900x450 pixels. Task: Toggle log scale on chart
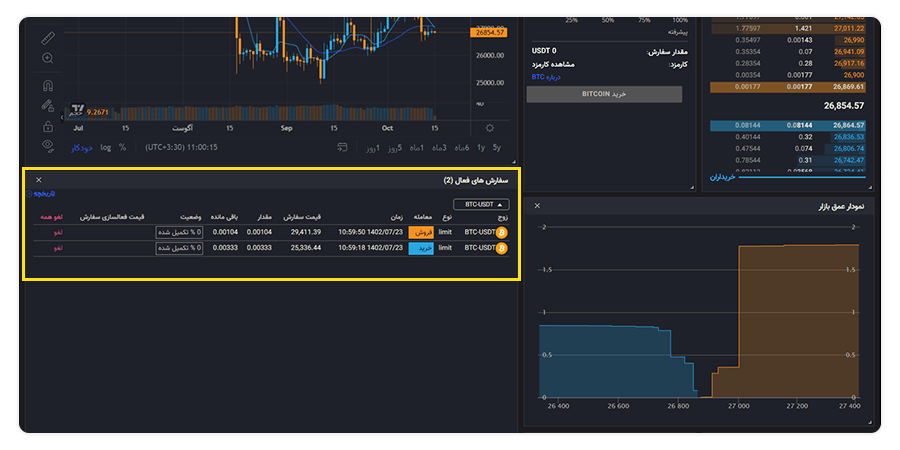pyautogui.click(x=106, y=148)
